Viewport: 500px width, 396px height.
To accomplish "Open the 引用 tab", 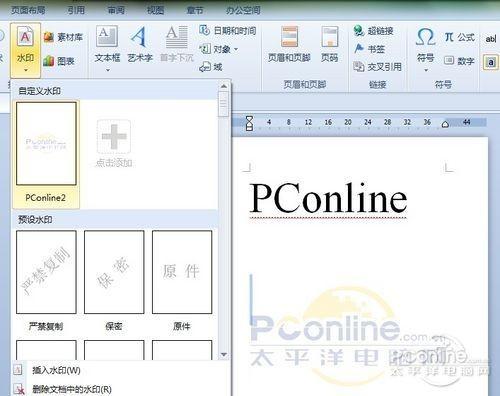I will pos(76,10).
